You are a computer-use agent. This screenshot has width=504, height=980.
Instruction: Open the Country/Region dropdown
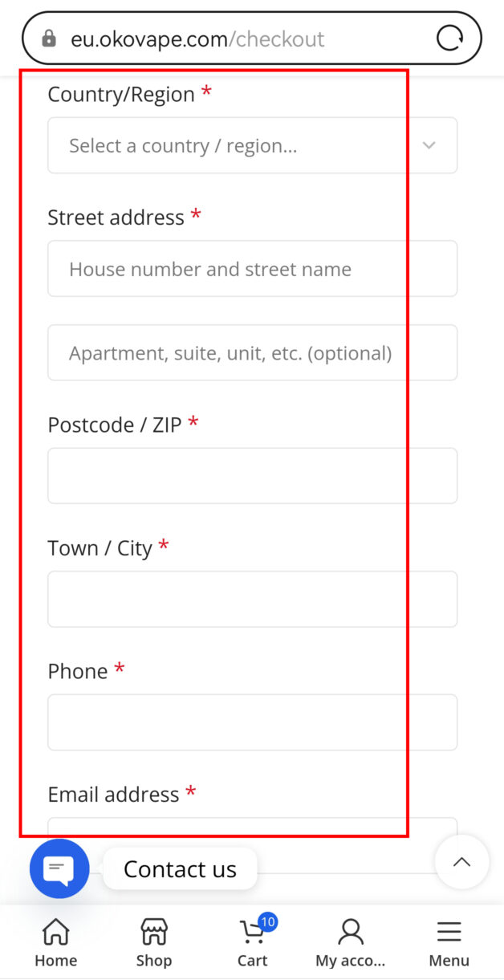(x=241, y=145)
